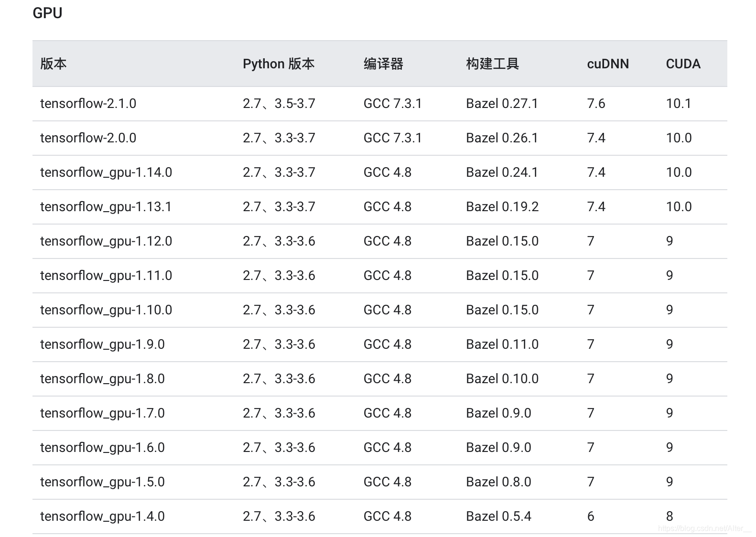Select the tensorflow_gpu-1.13.1 version cell
Image resolution: width=756 pixels, height=537 pixels.
click(106, 207)
